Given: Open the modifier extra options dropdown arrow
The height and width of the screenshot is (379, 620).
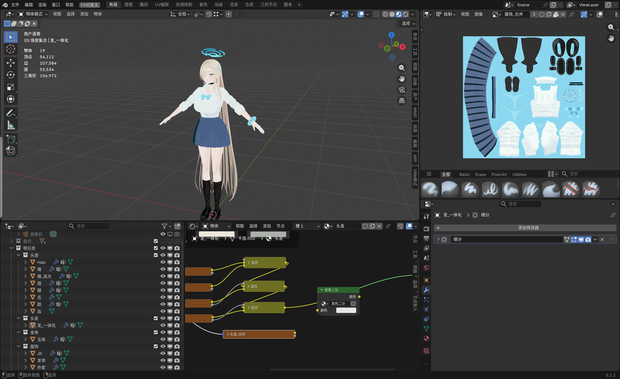Looking at the screenshot, I should [x=595, y=239].
